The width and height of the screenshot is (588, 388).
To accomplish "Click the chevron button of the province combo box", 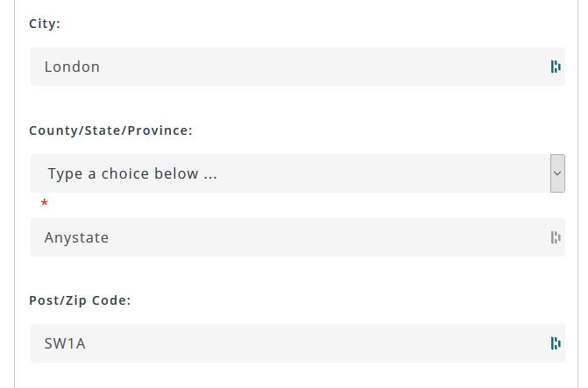I will click(557, 173).
